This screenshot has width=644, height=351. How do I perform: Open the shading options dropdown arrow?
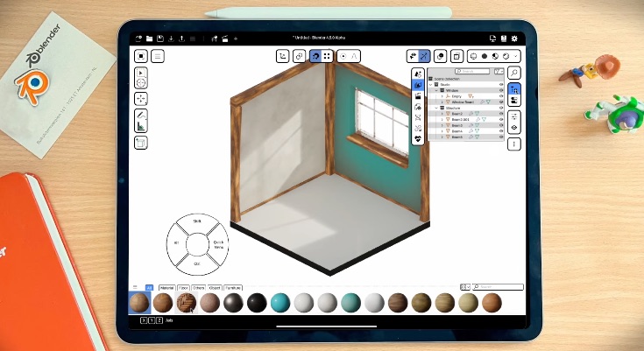point(516,56)
